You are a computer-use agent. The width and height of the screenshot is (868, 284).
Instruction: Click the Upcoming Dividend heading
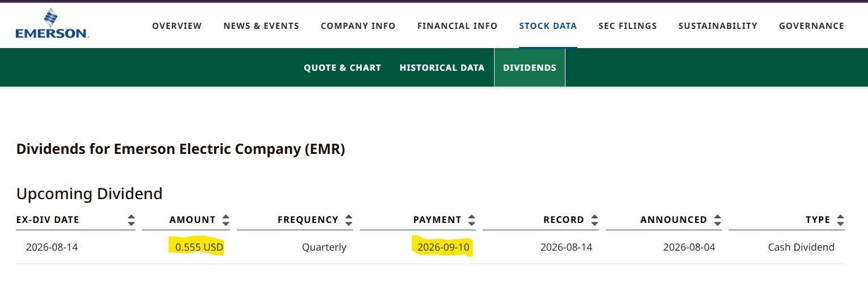[90, 194]
